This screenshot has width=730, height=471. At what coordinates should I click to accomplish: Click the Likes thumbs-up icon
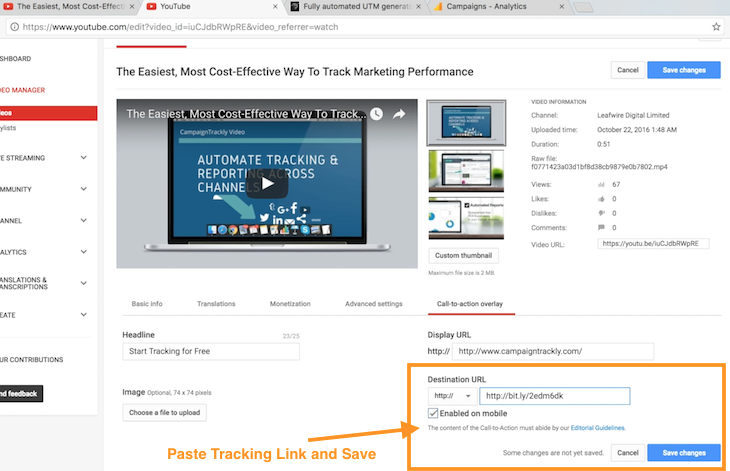pyautogui.click(x=601, y=199)
